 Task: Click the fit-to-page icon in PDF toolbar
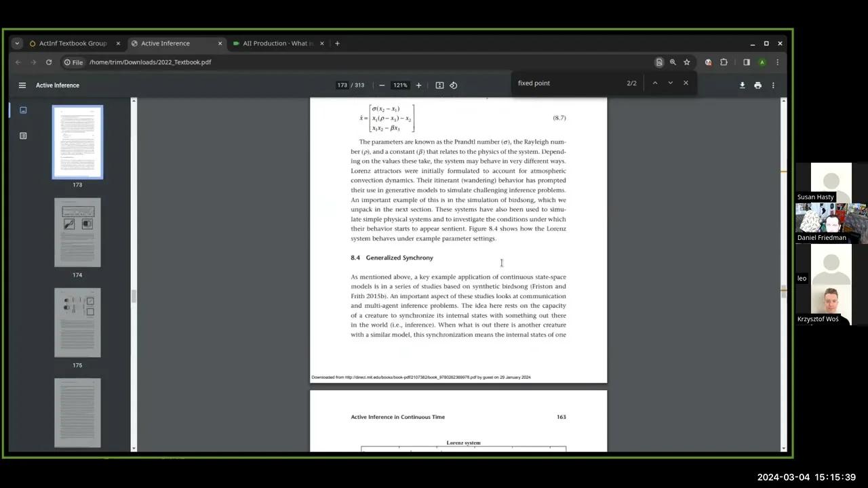pyautogui.click(x=439, y=85)
